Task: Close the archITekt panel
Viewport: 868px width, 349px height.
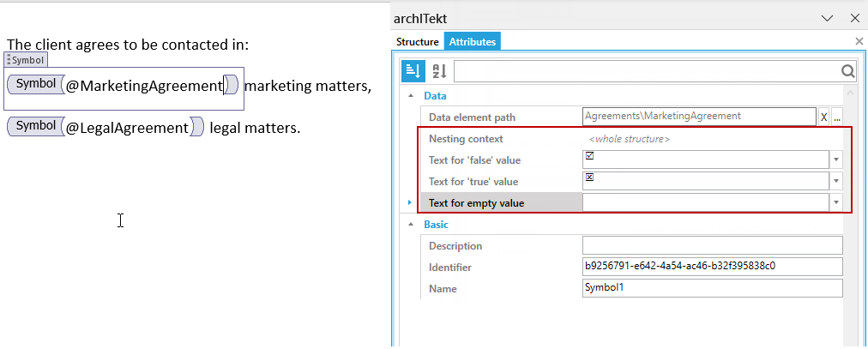Action: pyautogui.click(x=855, y=18)
